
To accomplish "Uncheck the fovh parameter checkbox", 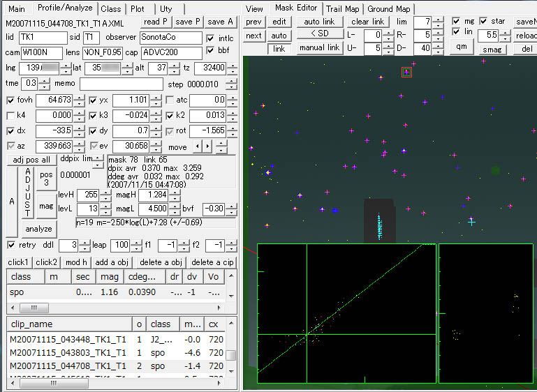I will pyautogui.click(x=10, y=100).
